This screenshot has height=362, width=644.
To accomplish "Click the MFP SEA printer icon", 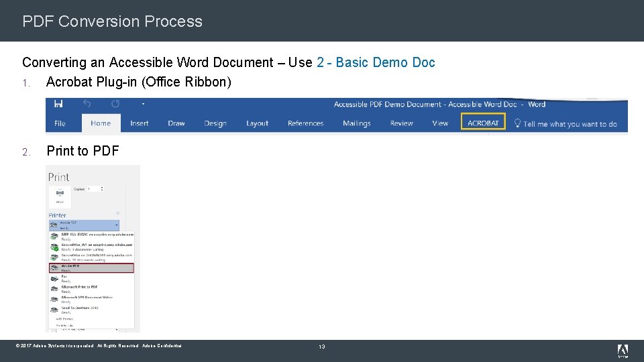I will pyautogui.click(x=54, y=237).
